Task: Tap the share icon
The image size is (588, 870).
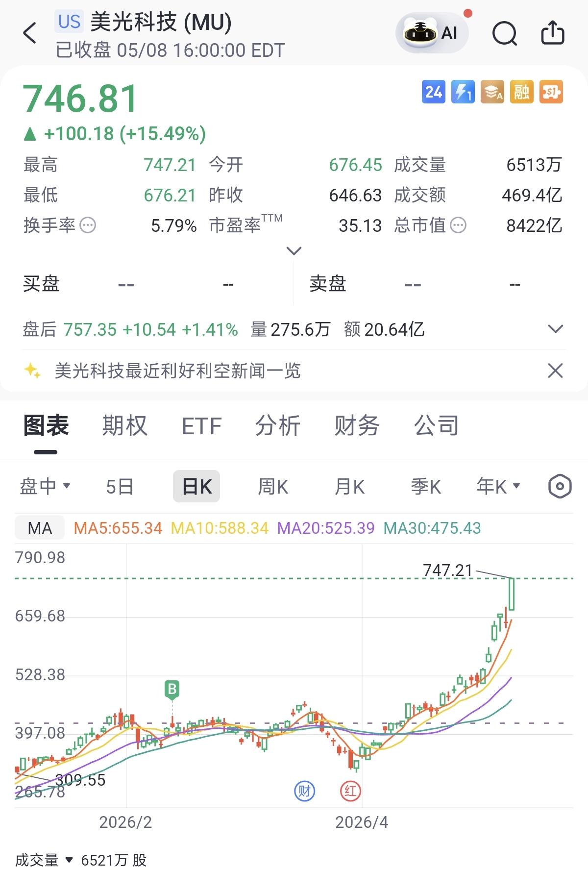Action: (552, 33)
